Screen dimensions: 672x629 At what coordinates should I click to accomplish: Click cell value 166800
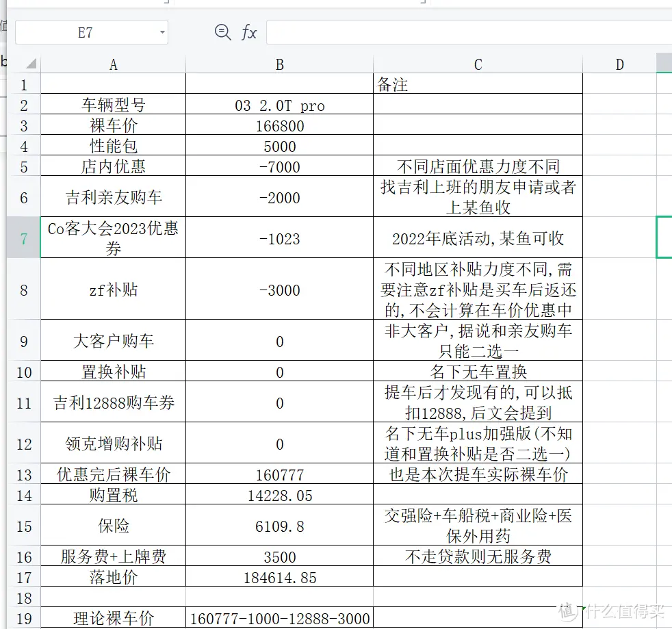(279, 125)
